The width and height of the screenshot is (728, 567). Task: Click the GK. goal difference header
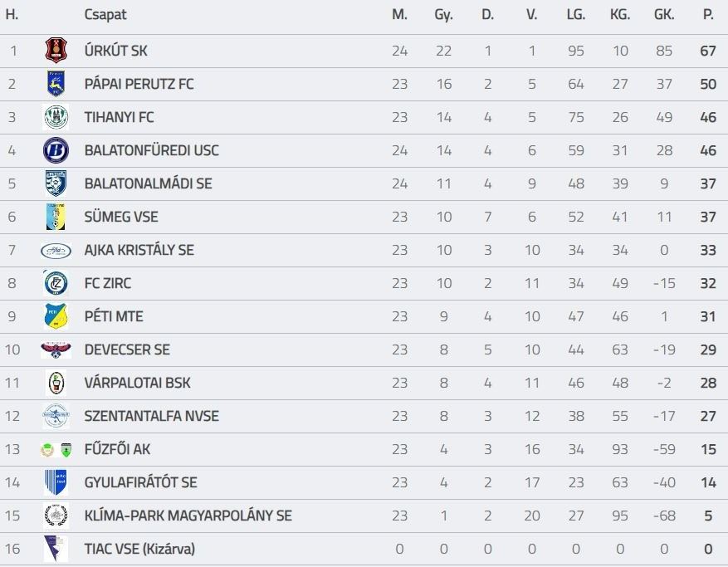click(x=664, y=15)
